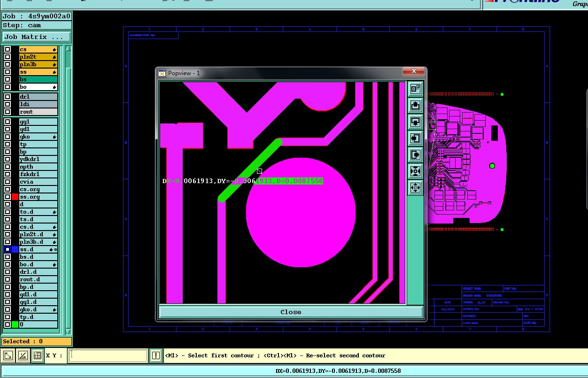588x378 pixels.
Task: Select the rout.d layer name
Action: (x=38, y=279)
